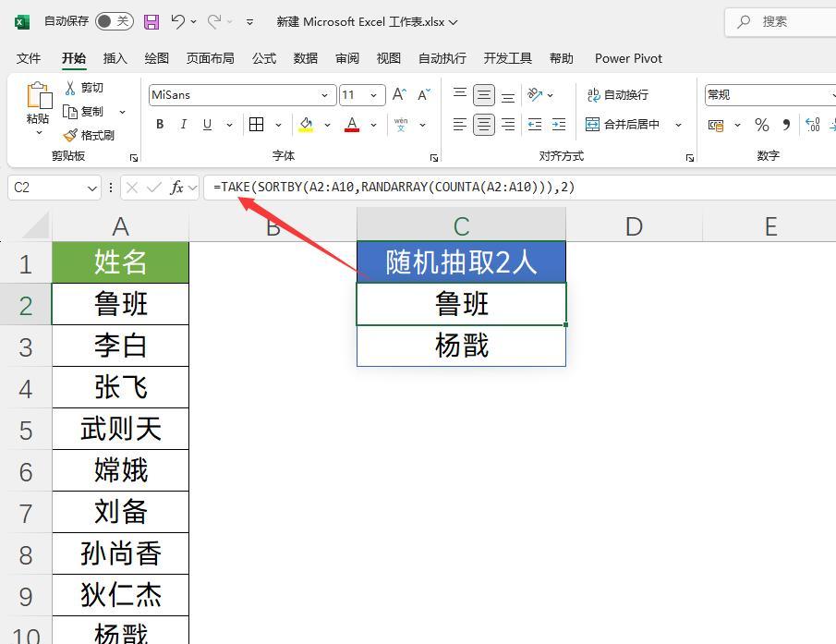Image resolution: width=836 pixels, height=644 pixels.
Task: Select column D header
Action: pyautogui.click(x=634, y=225)
